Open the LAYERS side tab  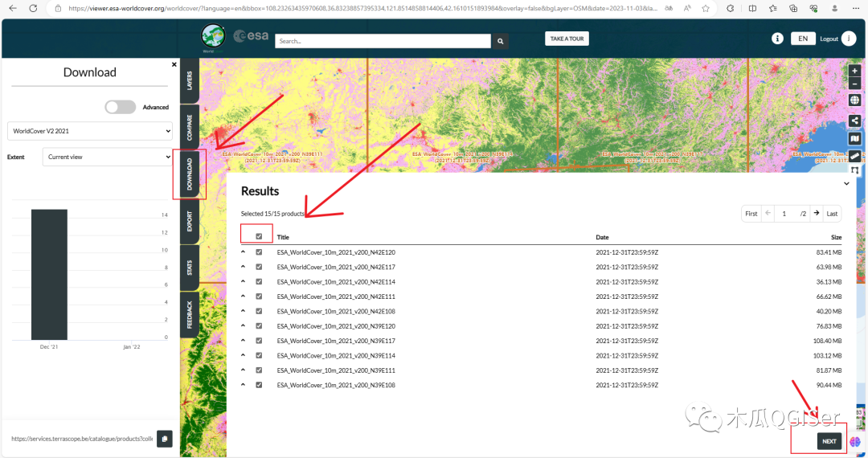coord(190,81)
